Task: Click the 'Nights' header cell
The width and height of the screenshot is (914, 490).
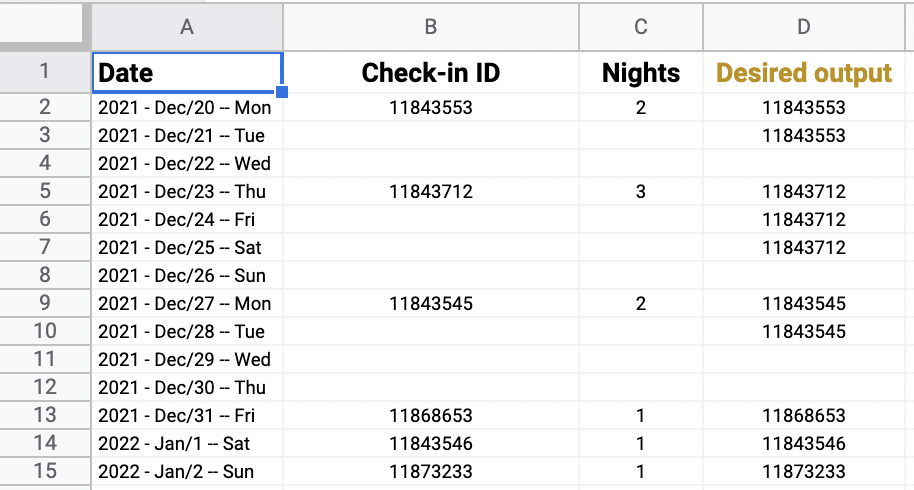Action: tap(641, 73)
